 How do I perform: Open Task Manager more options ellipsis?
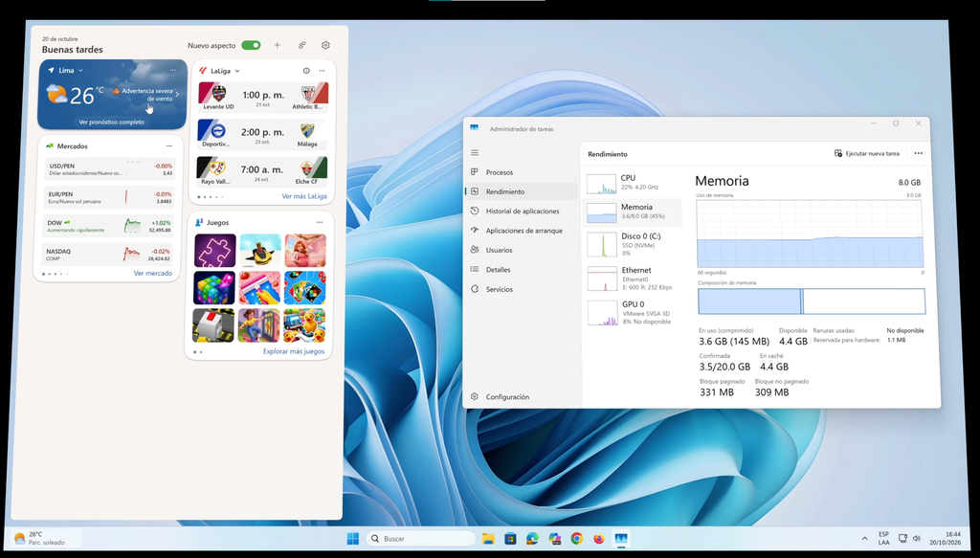[918, 153]
